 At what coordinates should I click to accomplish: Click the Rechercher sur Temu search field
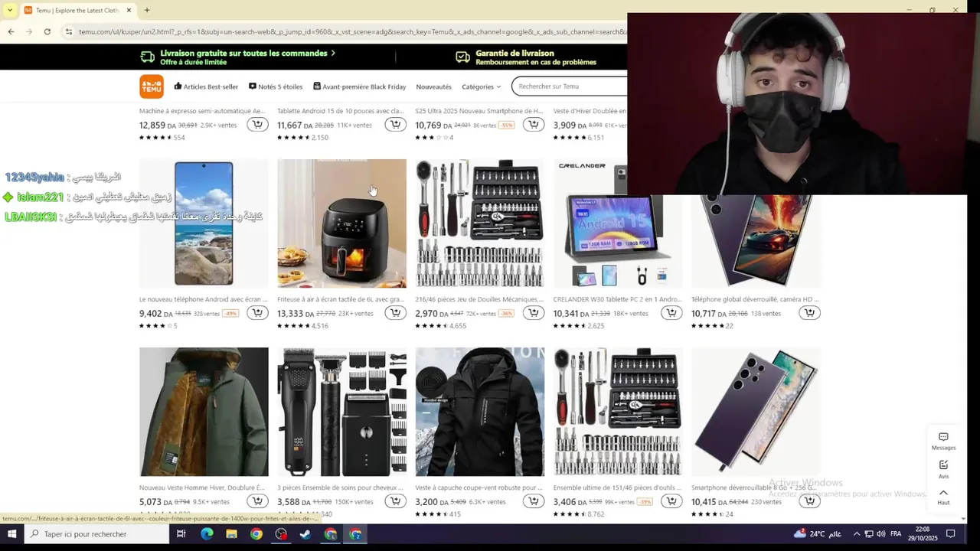570,86
